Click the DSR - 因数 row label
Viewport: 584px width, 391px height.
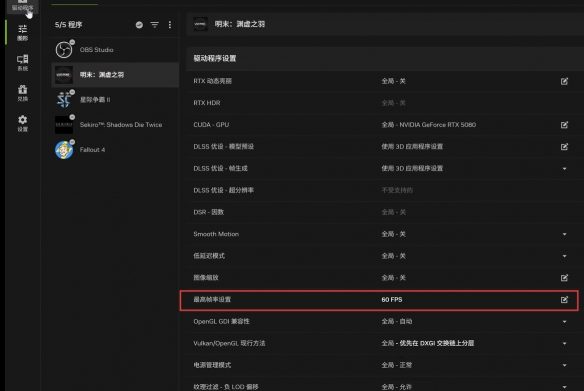click(209, 212)
